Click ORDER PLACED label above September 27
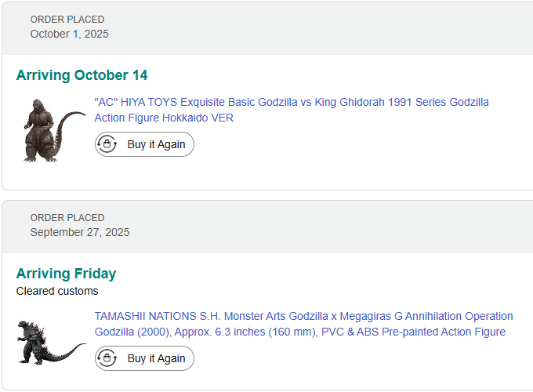 pos(67,218)
